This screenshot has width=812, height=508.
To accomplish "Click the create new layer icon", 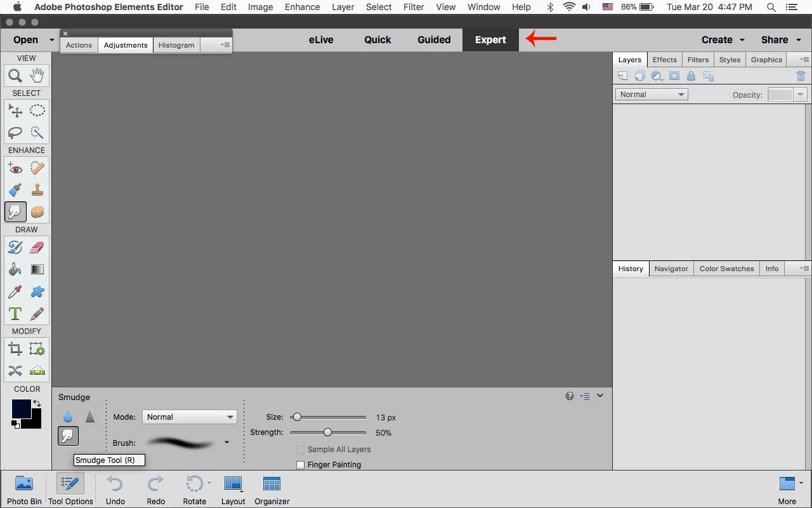I will coord(623,76).
